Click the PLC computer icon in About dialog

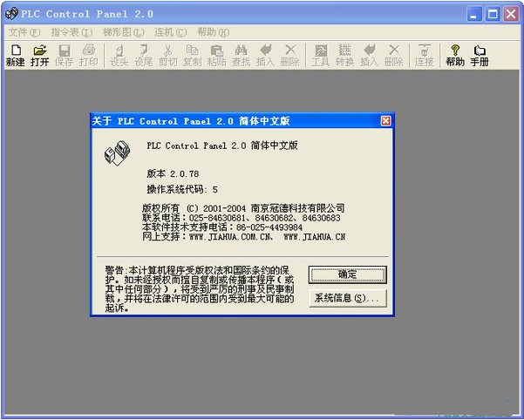(117, 152)
